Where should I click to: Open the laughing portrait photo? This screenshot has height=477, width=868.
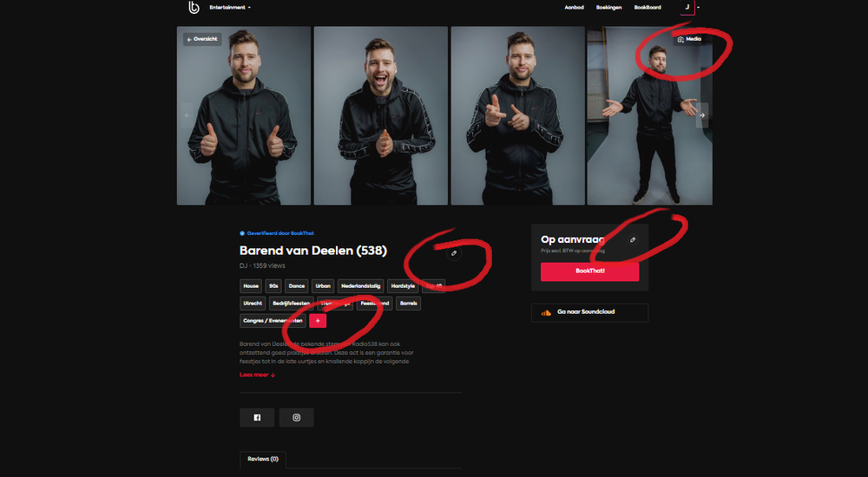tap(381, 115)
